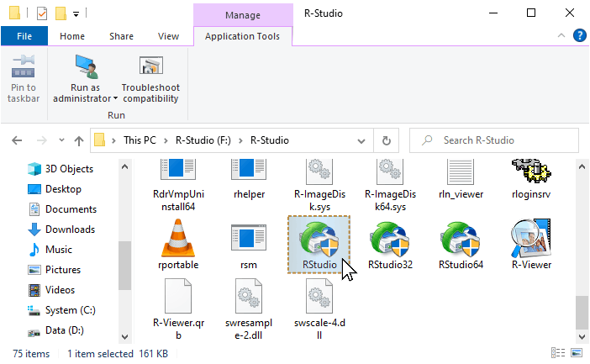Image resolution: width=590 pixels, height=364 pixels.
Task: Open the File menu tab
Action: click(x=24, y=36)
